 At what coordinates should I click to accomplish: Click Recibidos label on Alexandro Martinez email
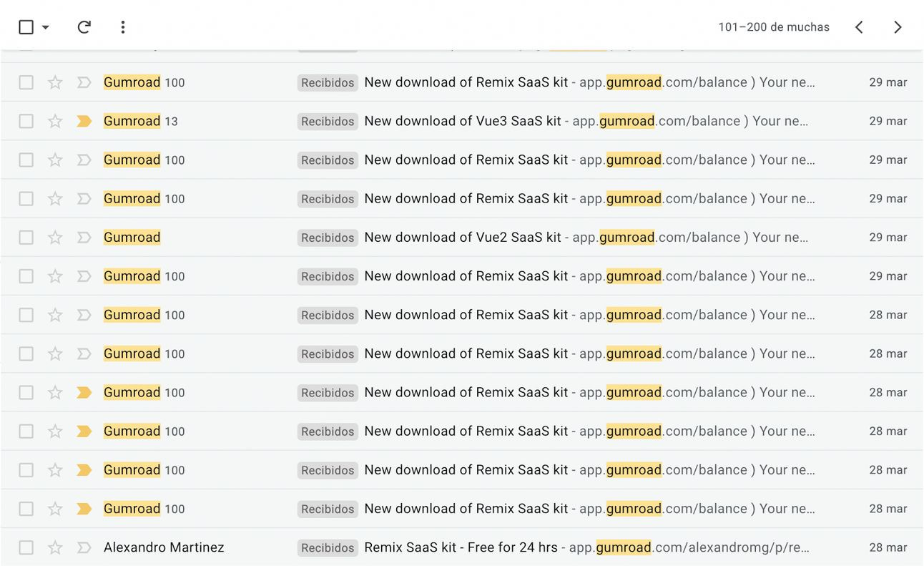click(x=328, y=547)
